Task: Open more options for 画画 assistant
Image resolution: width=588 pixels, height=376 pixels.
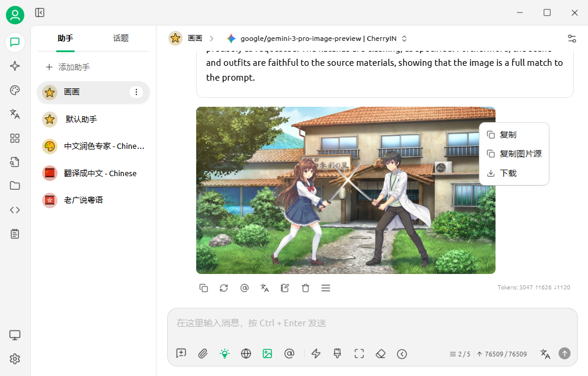Action: (136, 92)
